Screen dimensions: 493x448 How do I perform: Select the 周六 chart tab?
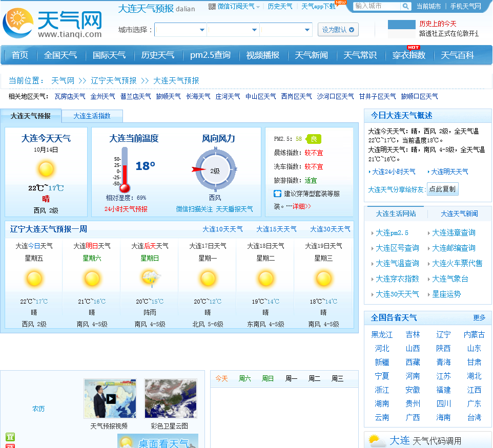click(x=244, y=378)
